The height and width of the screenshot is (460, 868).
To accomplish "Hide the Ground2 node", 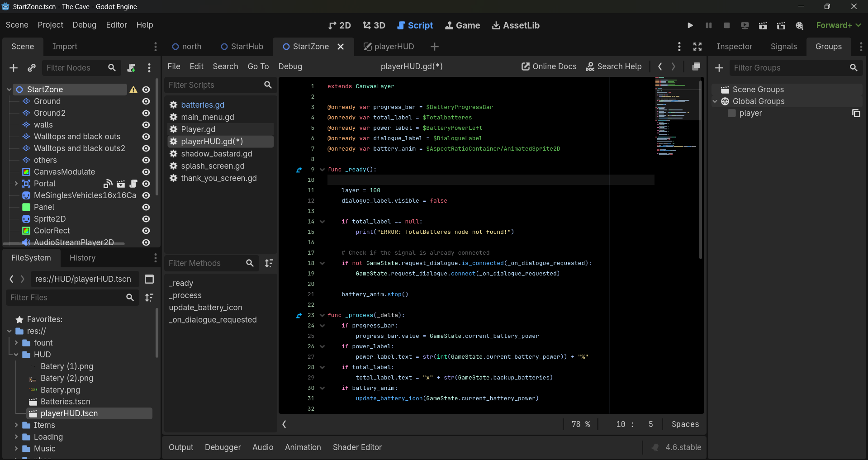I will 146,113.
